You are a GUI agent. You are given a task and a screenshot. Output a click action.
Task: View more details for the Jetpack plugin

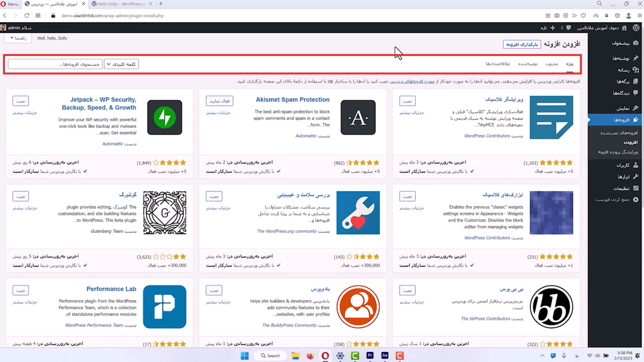click(25, 113)
